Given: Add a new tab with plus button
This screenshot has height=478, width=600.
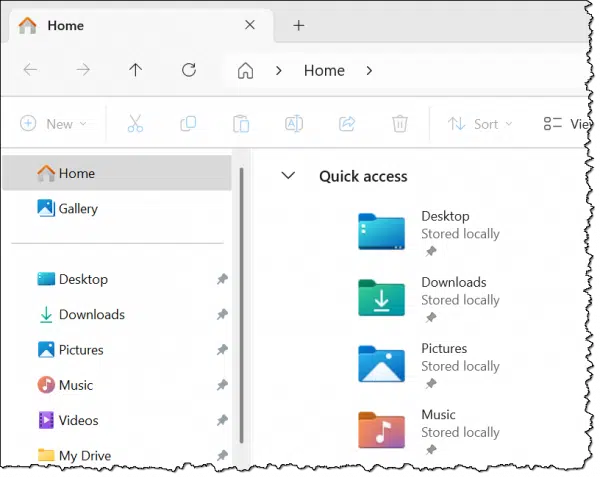Looking at the screenshot, I should point(298,26).
